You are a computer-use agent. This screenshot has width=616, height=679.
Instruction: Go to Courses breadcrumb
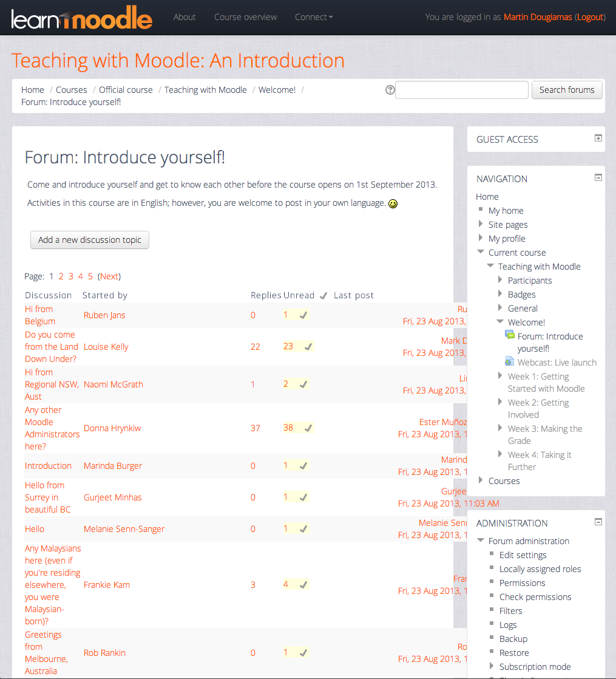coord(72,90)
